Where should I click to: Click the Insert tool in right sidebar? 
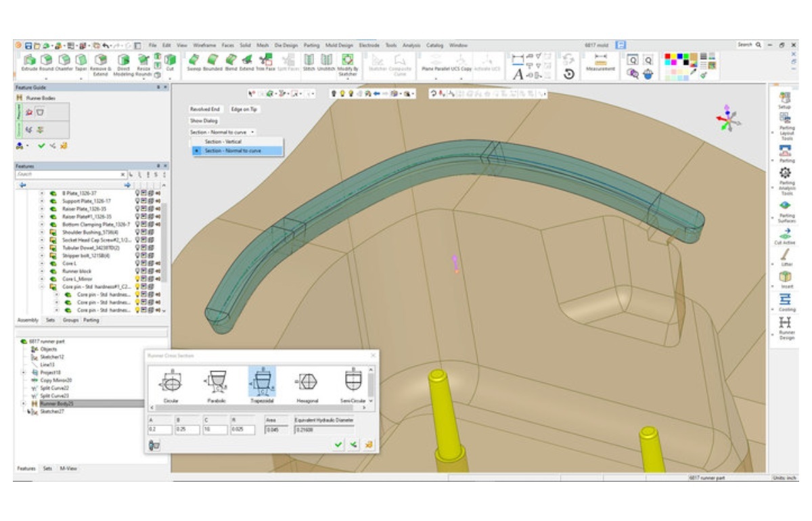785,279
